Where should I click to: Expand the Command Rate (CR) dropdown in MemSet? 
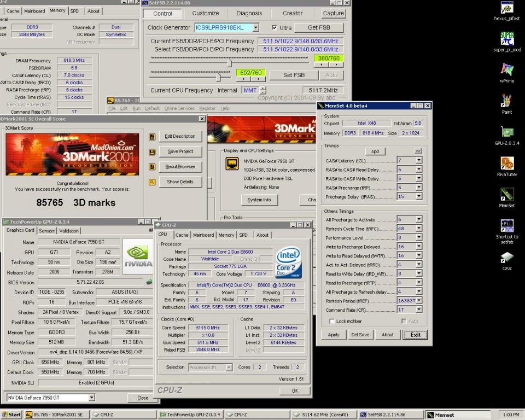[x=419, y=310]
